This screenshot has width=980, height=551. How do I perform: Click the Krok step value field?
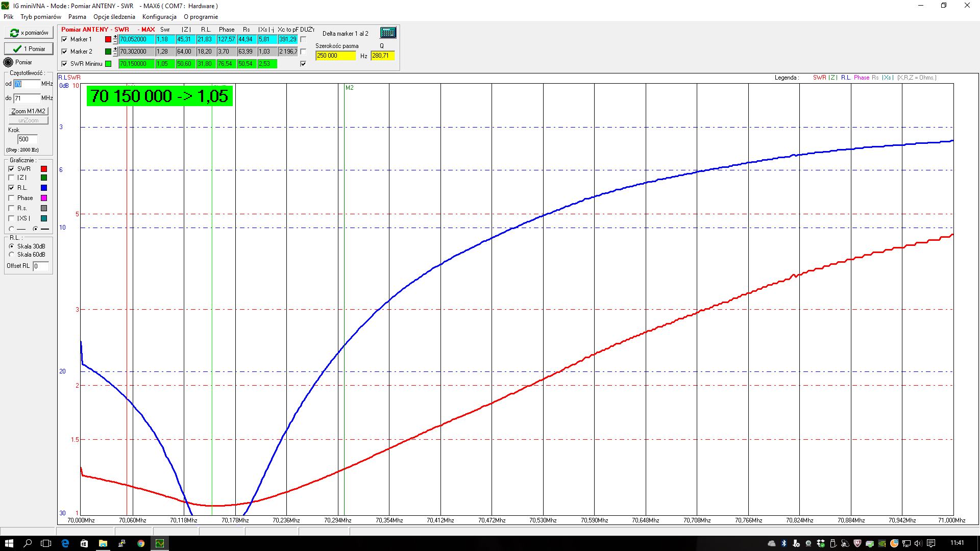pos(28,139)
